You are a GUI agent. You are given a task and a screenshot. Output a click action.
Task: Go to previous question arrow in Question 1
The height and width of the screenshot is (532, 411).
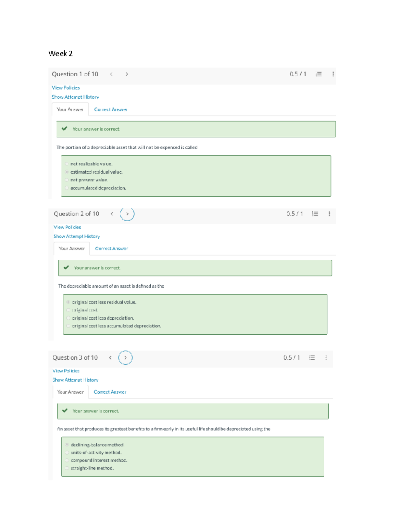pyautogui.click(x=111, y=74)
